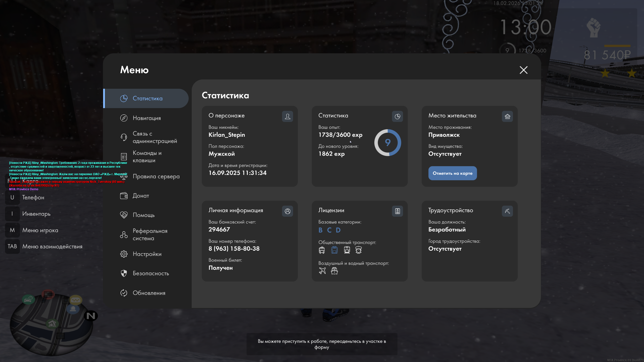Click the house icon in Место жительства card
Viewport: 644px width, 362px height.
click(x=507, y=116)
